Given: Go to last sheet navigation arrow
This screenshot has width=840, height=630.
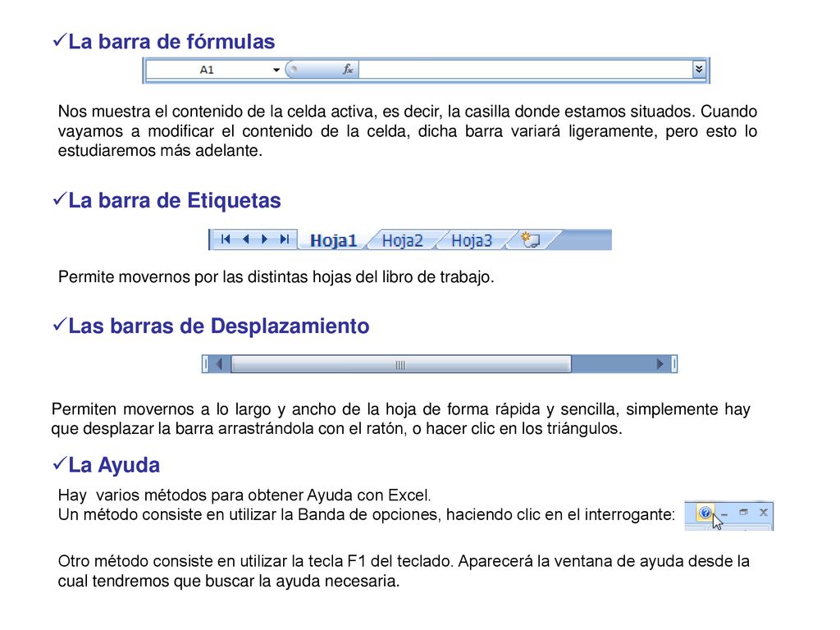Looking at the screenshot, I should click(x=285, y=239).
